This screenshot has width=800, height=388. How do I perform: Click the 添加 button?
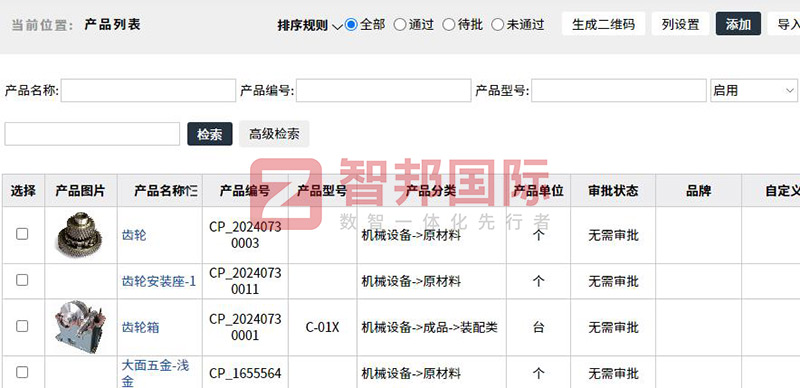[738, 24]
